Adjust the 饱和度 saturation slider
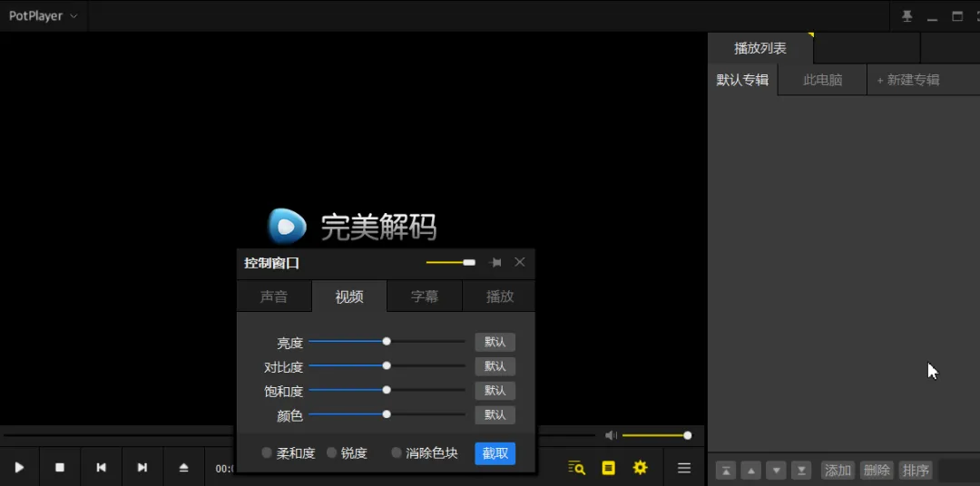Image resolution: width=980 pixels, height=486 pixels. [387, 390]
